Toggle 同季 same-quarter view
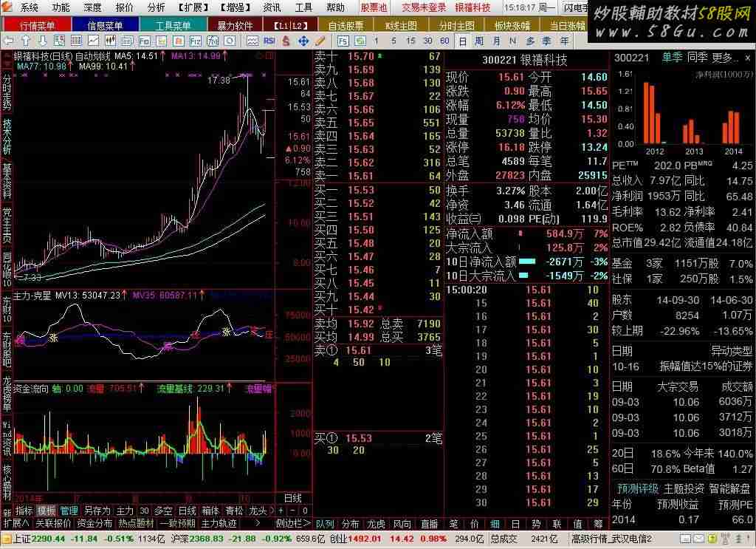The height and width of the screenshot is (549, 756). 697,58
